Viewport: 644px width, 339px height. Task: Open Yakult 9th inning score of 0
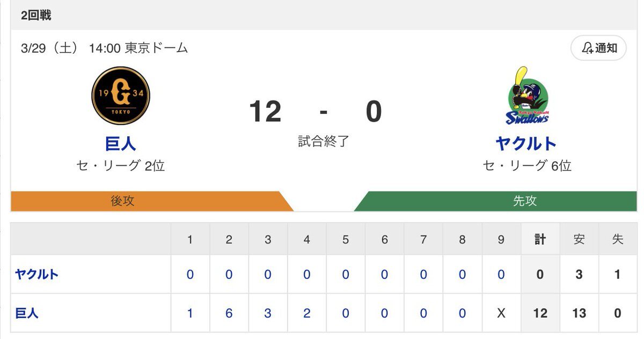[x=501, y=274]
